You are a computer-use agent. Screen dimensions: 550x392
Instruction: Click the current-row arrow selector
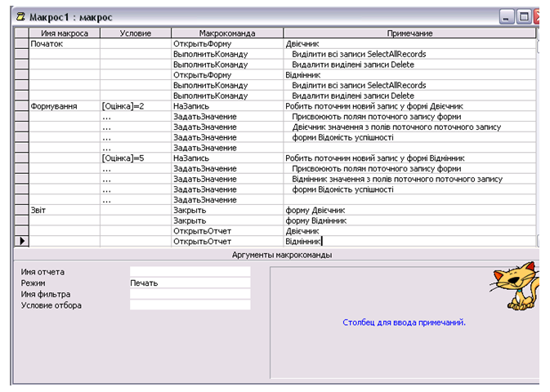(22, 241)
